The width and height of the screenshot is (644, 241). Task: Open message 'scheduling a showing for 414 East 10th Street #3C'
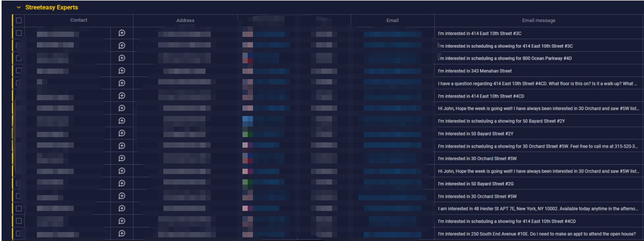click(502, 46)
